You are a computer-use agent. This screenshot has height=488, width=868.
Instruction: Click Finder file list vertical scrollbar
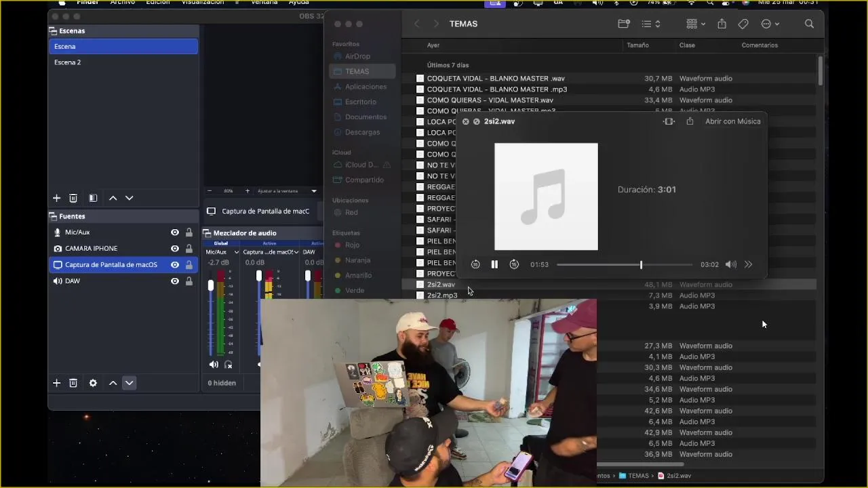click(821, 70)
